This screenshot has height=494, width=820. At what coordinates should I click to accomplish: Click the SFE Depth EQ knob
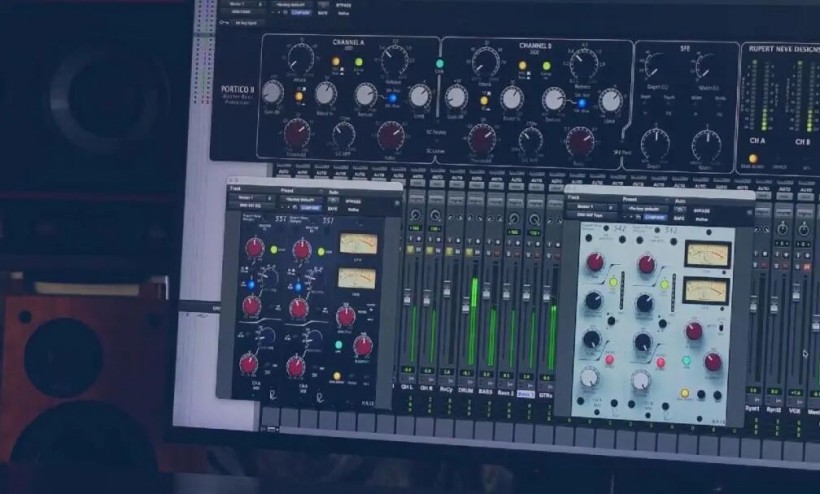(x=654, y=66)
